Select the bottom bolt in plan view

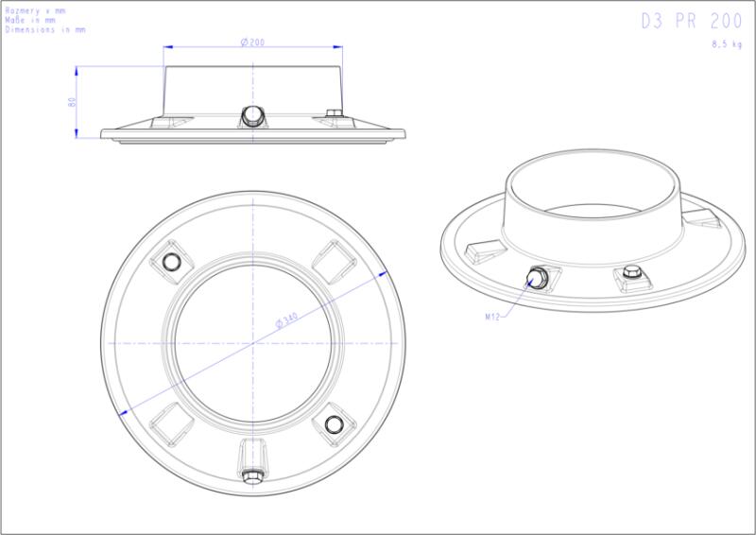click(252, 475)
